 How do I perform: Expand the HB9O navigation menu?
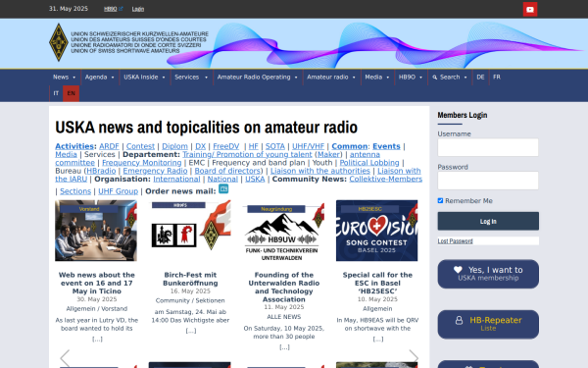411,77
